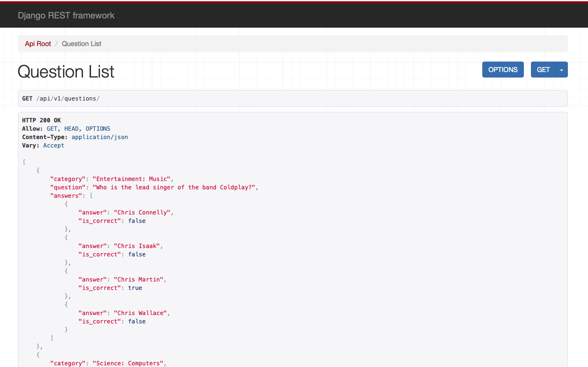
Task: Click the /api/v1/questions/ request path
Action: pos(68,98)
